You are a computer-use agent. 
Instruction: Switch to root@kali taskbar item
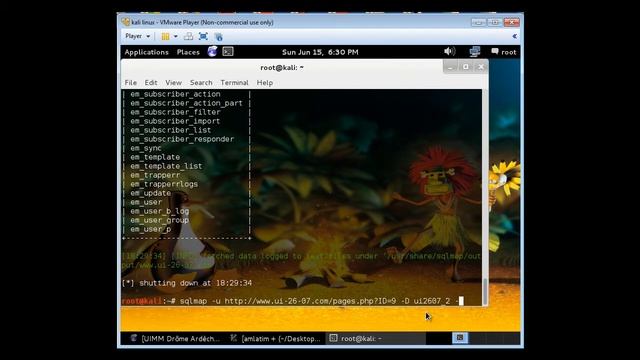376,338
